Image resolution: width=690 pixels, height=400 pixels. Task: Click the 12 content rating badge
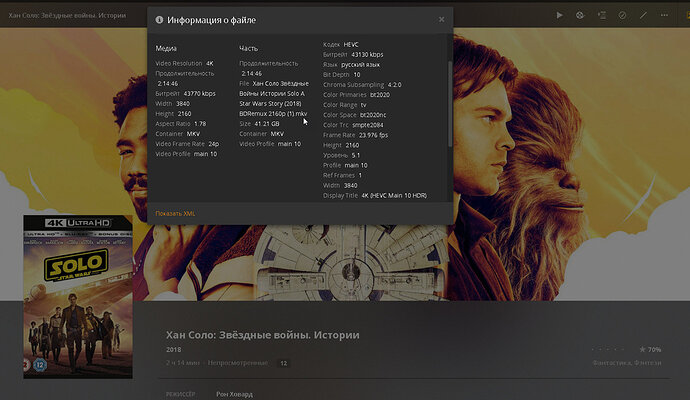pyautogui.click(x=283, y=363)
